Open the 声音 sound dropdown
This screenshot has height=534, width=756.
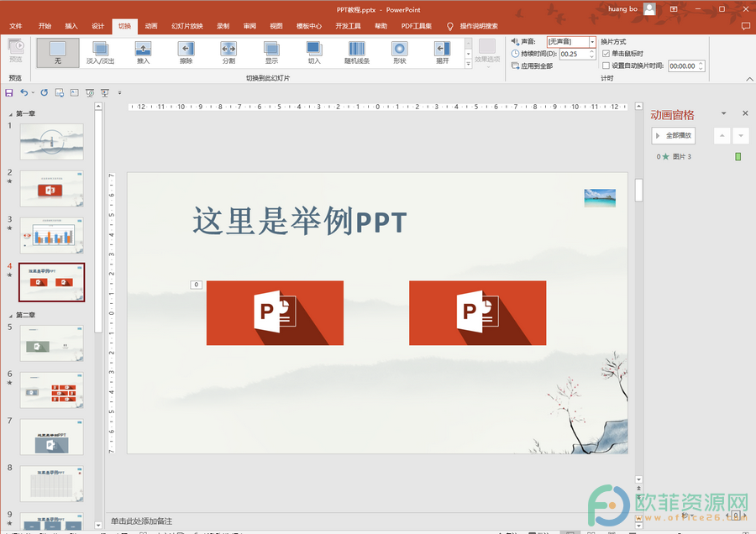[592, 42]
